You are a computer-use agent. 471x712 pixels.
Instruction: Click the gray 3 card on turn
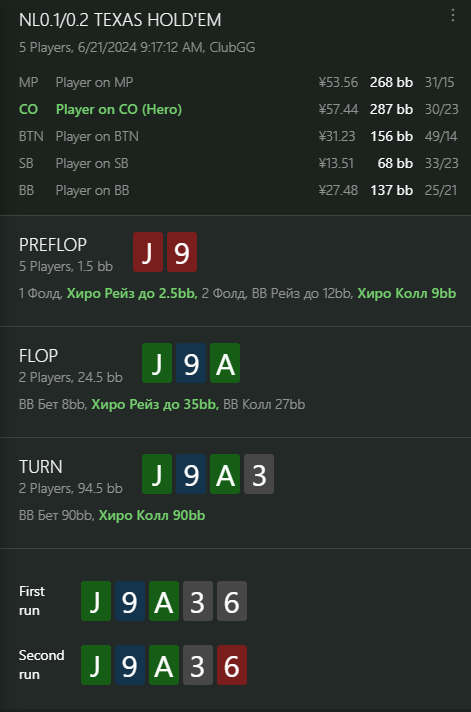click(x=259, y=474)
